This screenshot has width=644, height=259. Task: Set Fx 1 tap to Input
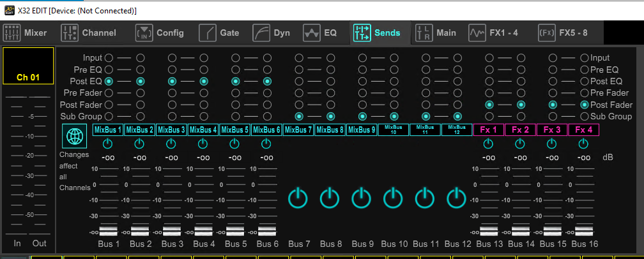pyautogui.click(x=489, y=58)
